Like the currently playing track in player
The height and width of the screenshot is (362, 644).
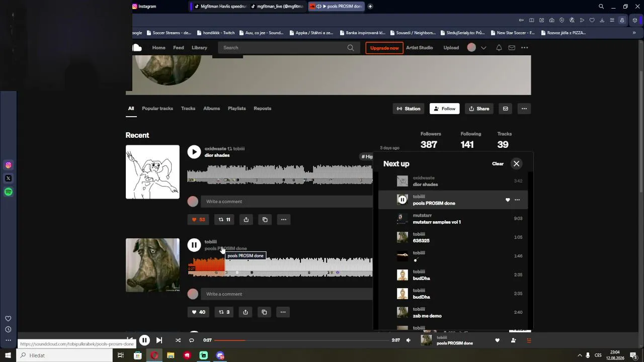498,340
